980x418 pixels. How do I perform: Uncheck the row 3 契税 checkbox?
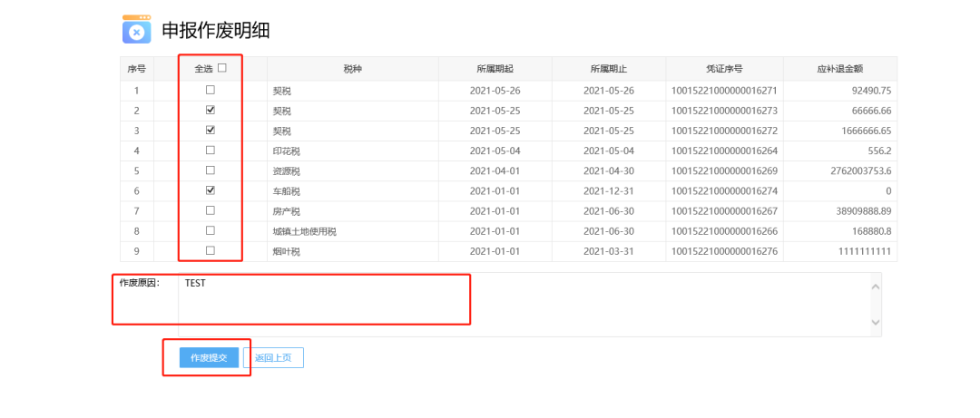tap(211, 130)
